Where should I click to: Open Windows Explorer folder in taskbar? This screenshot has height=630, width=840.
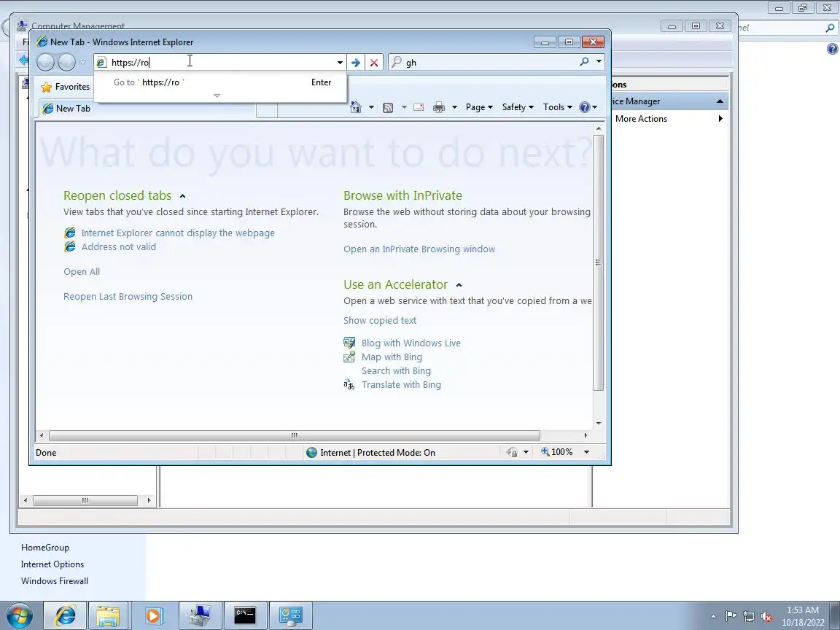pos(108,616)
